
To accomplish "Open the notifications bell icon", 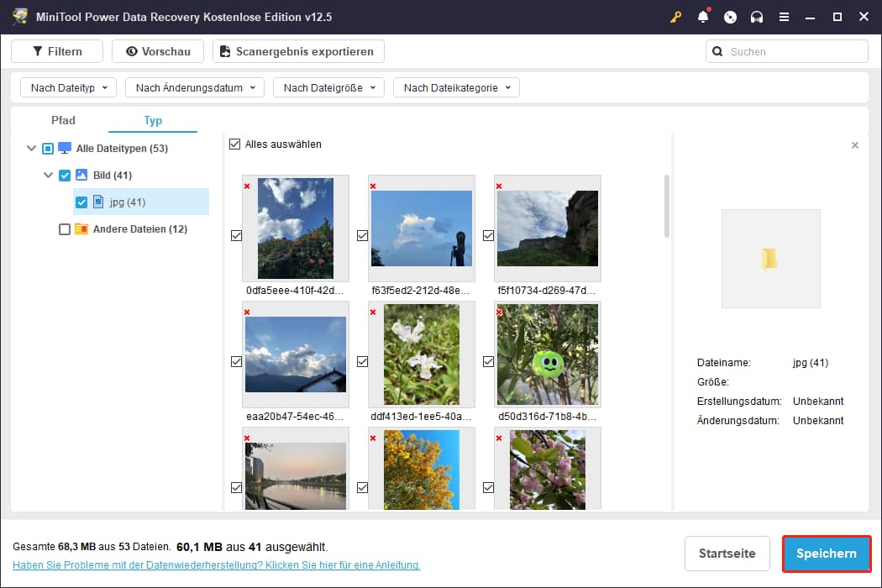I will point(703,17).
